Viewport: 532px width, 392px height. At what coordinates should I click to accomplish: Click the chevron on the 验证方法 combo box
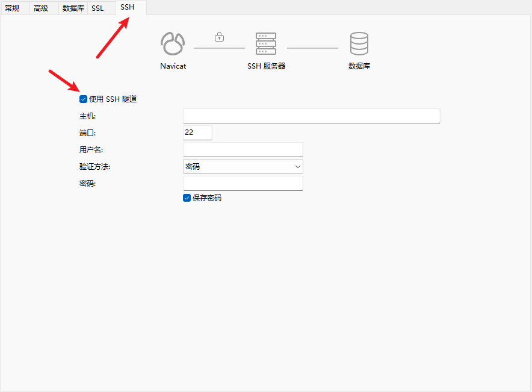(297, 166)
